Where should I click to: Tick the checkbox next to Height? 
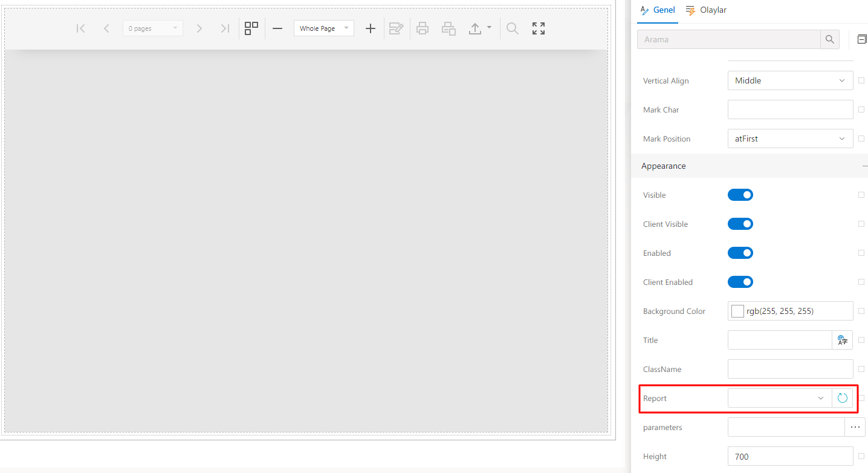point(861,456)
